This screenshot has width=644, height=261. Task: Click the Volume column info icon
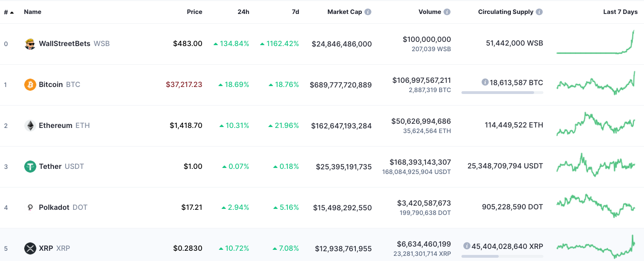click(x=447, y=12)
